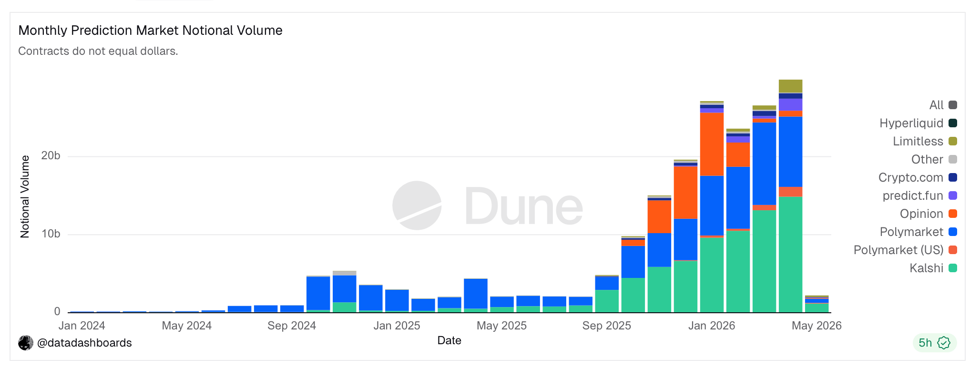The image size is (980, 369).
Task: Click the '0' y-axis tick label
Action: point(57,312)
